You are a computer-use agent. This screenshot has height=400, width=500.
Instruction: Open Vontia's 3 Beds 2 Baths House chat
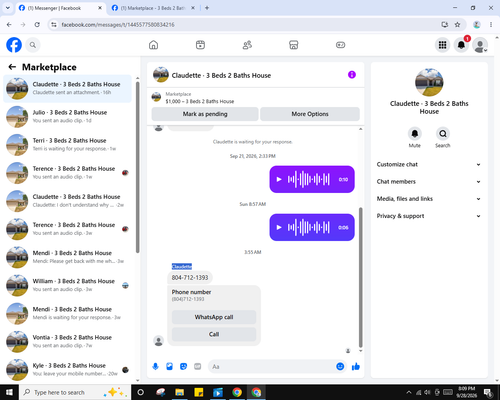pyautogui.click(x=67, y=342)
